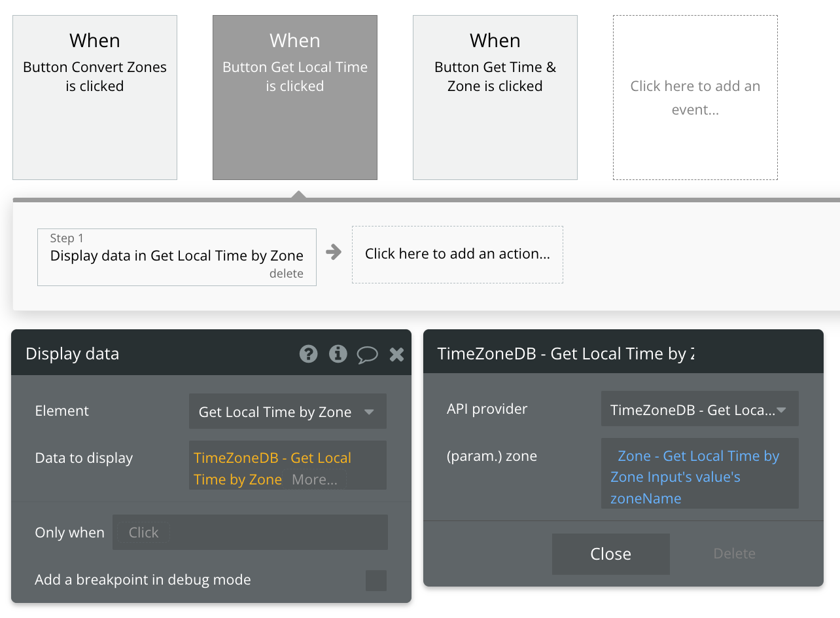The image size is (840, 618).
Task: Click the Element label in Display data
Action: tap(62, 411)
